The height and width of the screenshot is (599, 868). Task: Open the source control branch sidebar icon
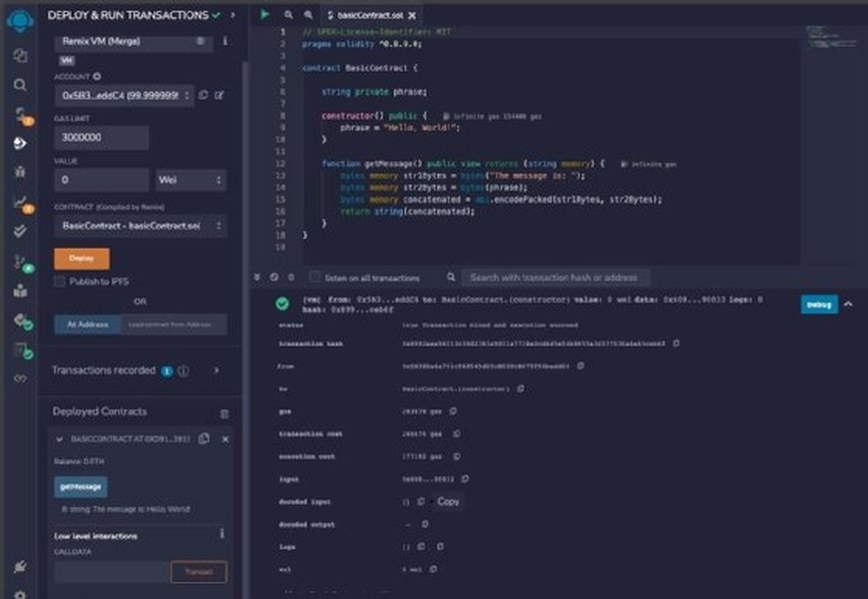coord(21,262)
